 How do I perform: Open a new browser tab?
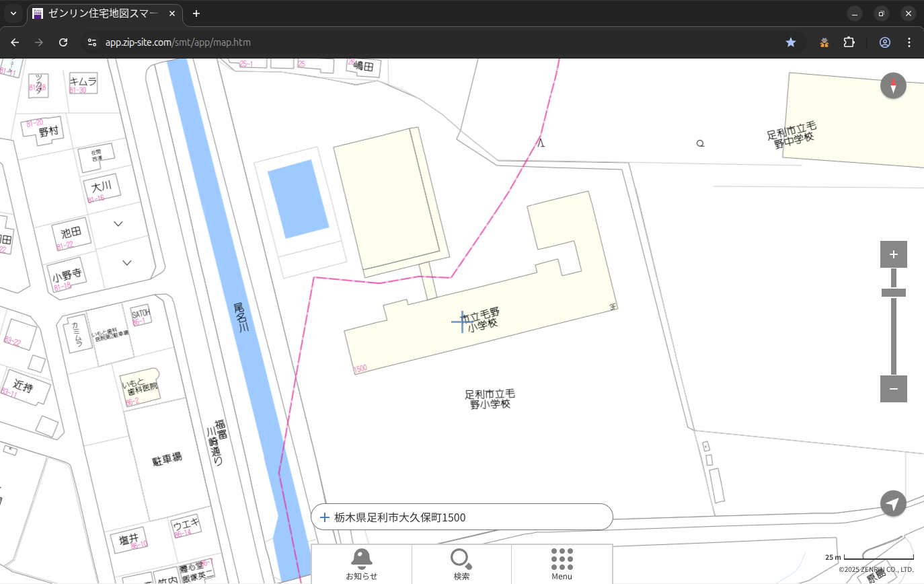[x=196, y=13]
